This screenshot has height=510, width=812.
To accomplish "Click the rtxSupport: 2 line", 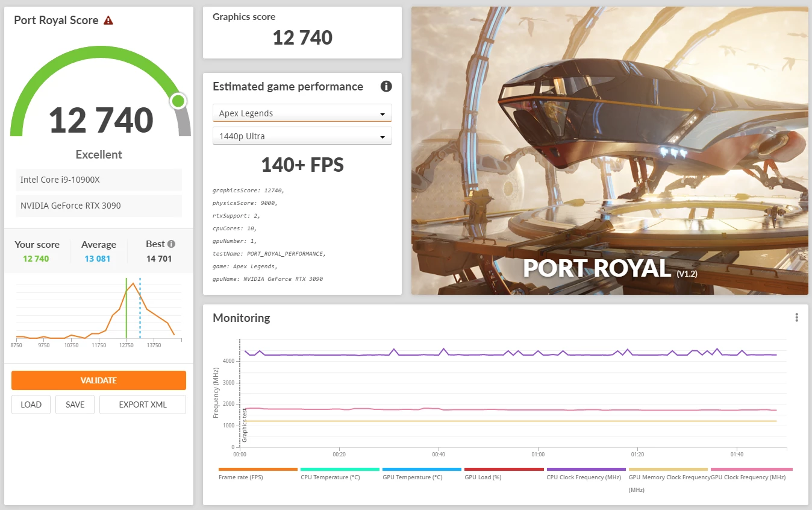I will click(236, 216).
